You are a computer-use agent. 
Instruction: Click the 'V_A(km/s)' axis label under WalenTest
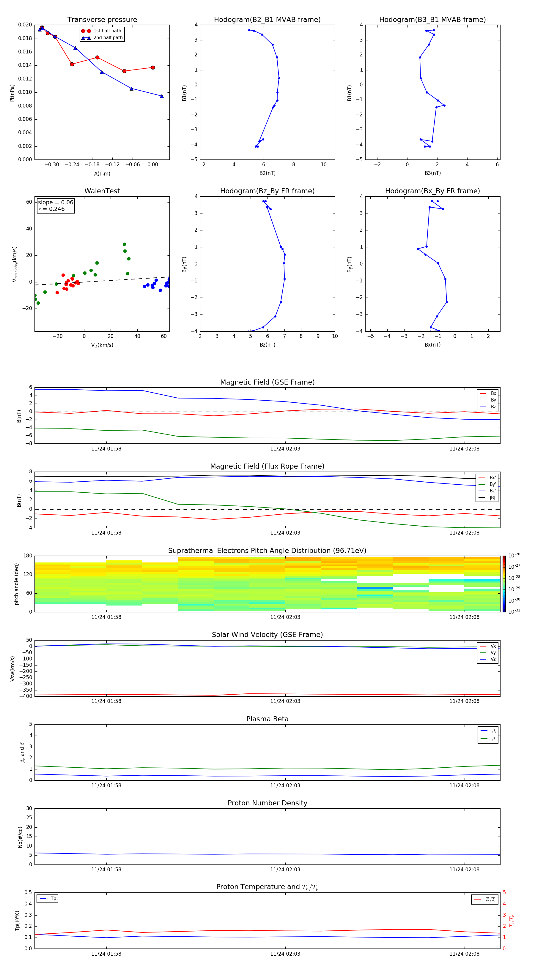(x=102, y=345)
